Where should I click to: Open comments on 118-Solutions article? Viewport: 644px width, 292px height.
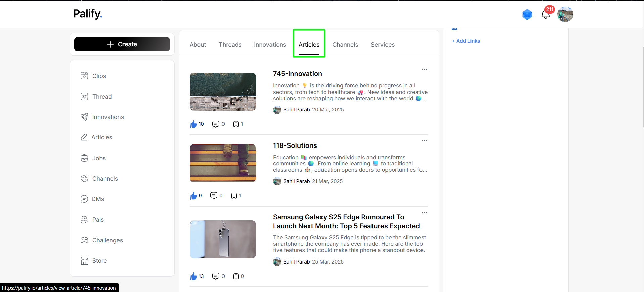[x=214, y=196]
